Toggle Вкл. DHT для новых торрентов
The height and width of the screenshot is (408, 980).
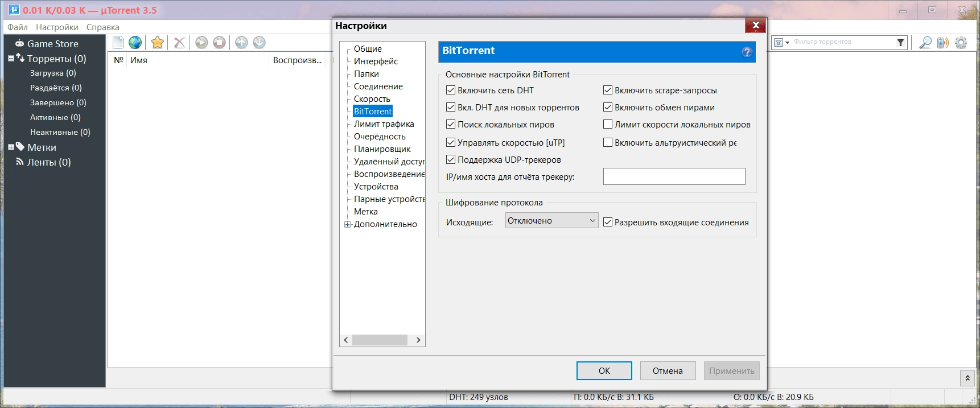click(451, 107)
